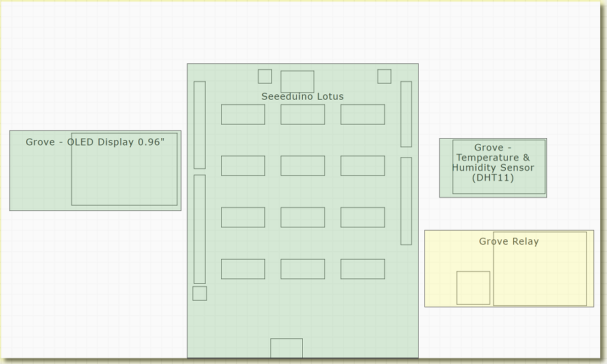Screen dimensions: 607x364
Task: Click the tall rectangle inside the Grove Relay block
Action: click(x=540, y=269)
